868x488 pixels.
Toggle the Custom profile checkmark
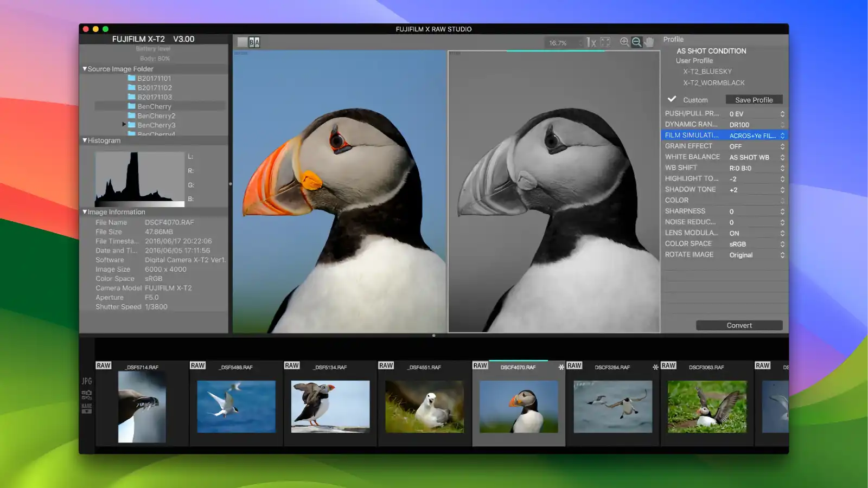click(672, 99)
